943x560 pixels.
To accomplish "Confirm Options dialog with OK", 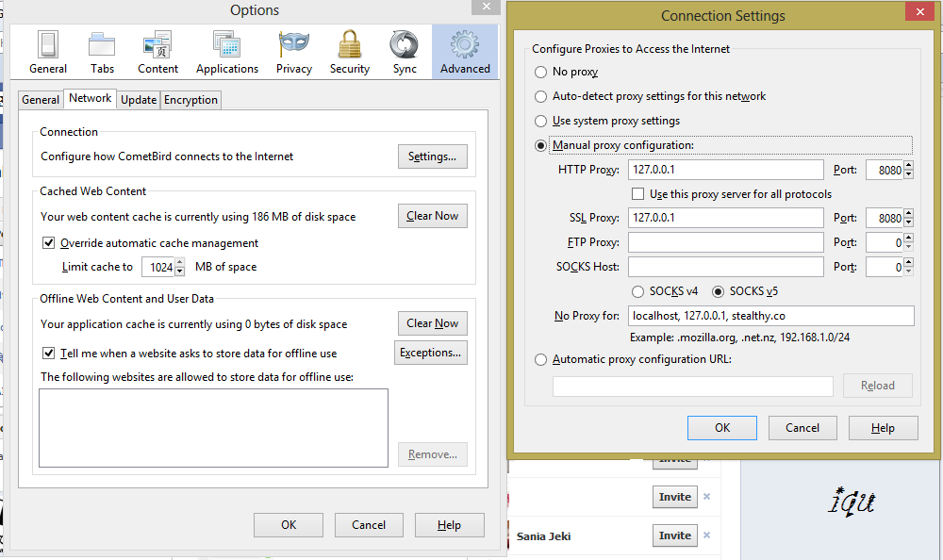I will (289, 525).
